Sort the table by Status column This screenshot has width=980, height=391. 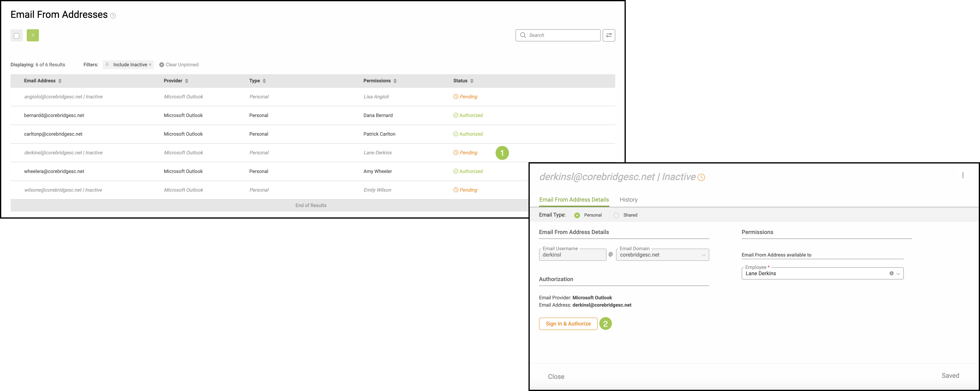tap(472, 81)
